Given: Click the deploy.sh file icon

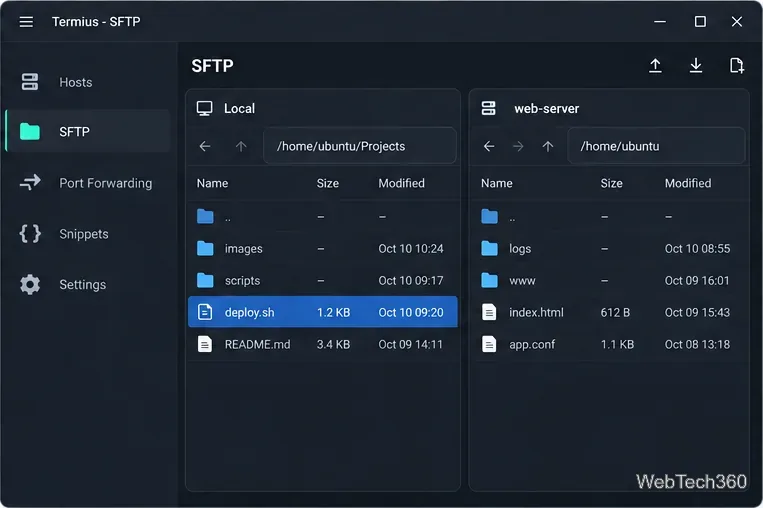Looking at the screenshot, I should coord(205,312).
